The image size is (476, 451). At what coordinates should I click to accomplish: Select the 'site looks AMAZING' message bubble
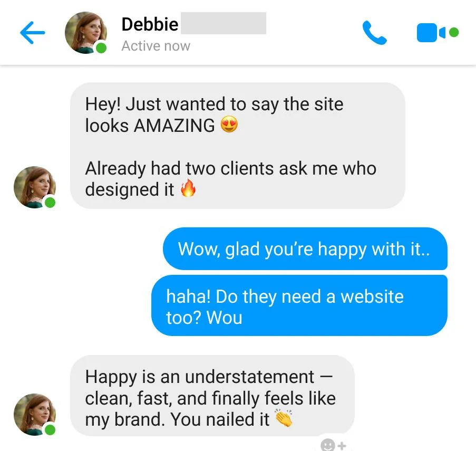pyautogui.click(x=237, y=146)
